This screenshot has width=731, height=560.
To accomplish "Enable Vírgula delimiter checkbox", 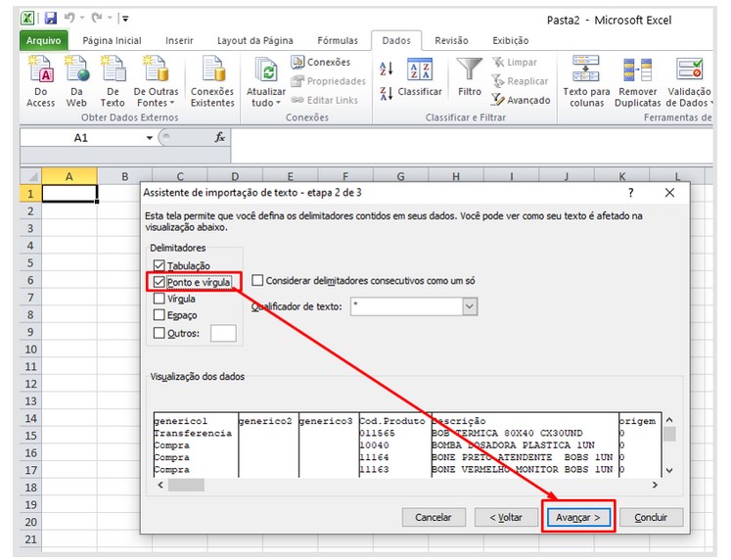I will 159,299.
